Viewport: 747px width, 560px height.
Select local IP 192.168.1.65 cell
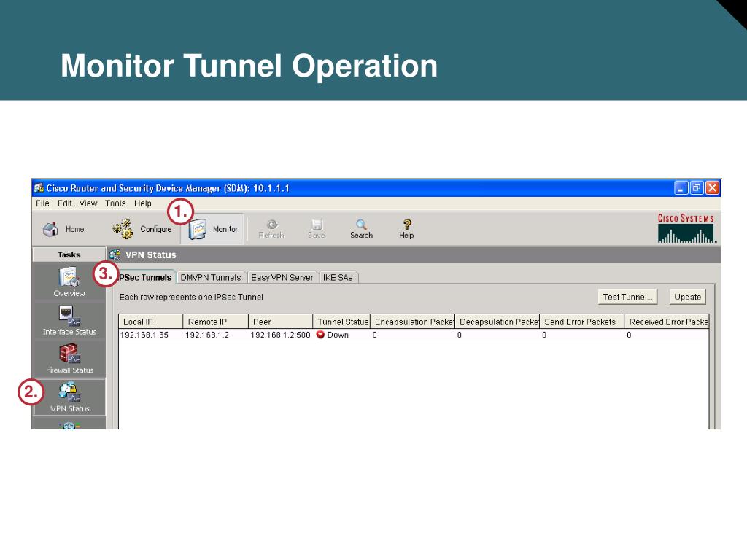144,335
